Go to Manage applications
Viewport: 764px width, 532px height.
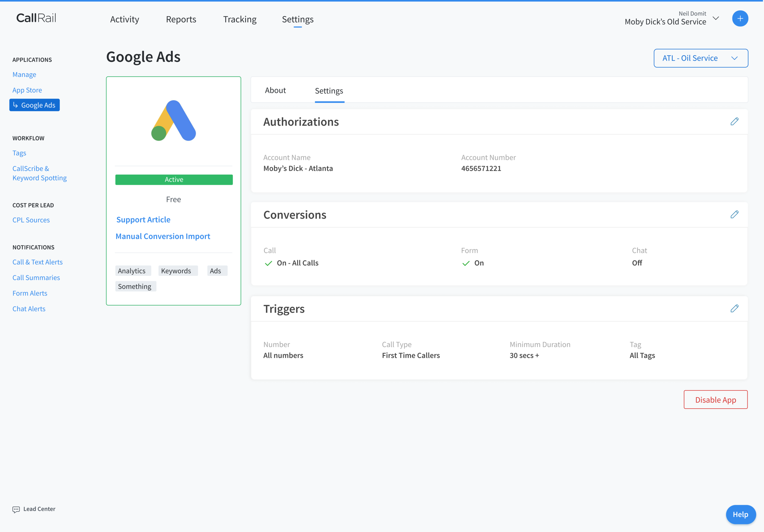(x=24, y=75)
